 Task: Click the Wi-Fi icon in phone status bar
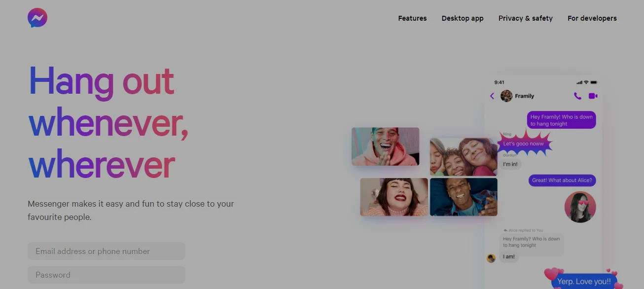586,82
